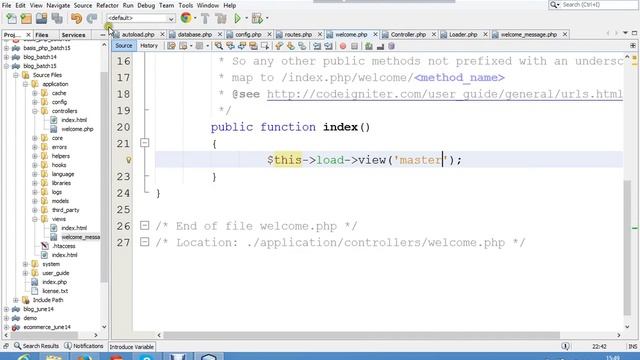This screenshot has width=640, height=360.
Task: Click the New File toolbar icon
Action: (x=11, y=18)
